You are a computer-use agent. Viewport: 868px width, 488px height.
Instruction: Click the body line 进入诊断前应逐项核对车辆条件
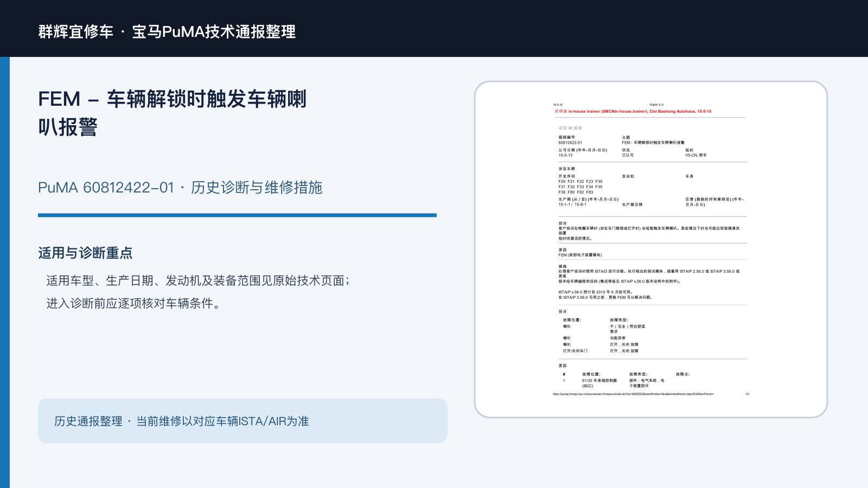click(x=134, y=303)
